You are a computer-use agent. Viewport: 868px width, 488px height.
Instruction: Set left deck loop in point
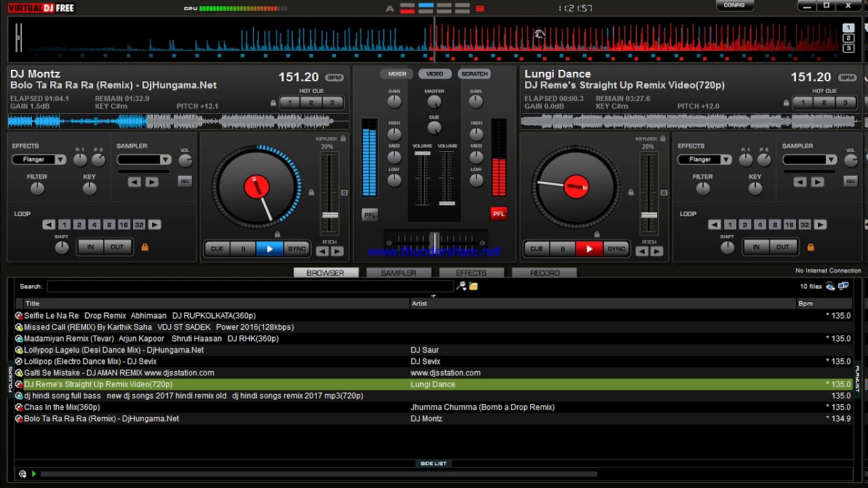90,247
